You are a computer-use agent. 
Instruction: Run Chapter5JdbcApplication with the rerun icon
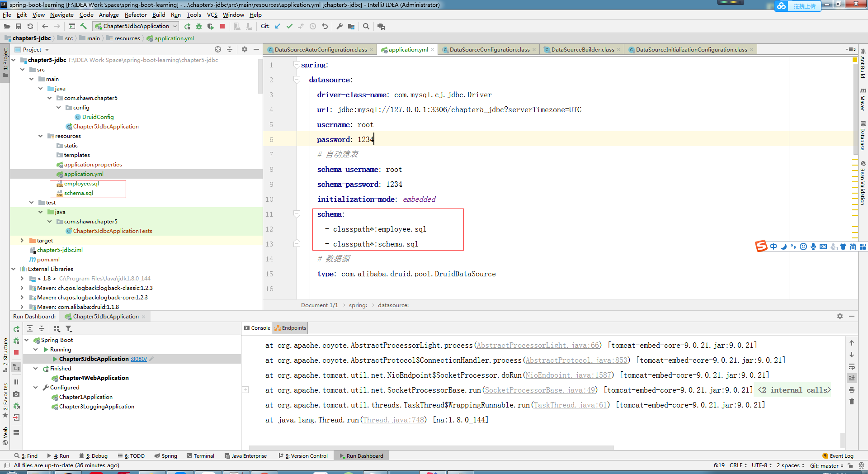[x=187, y=26]
